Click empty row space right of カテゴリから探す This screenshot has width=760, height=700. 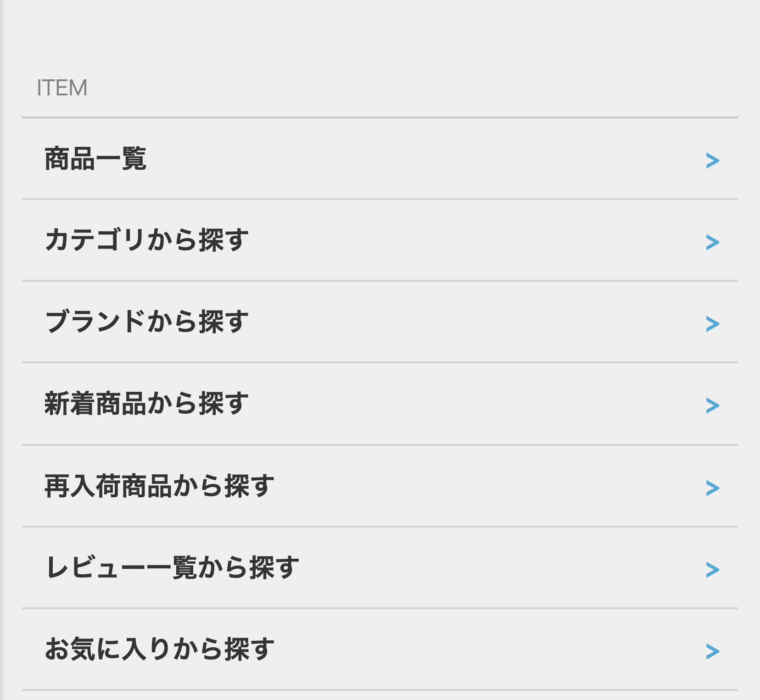tap(477, 240)
